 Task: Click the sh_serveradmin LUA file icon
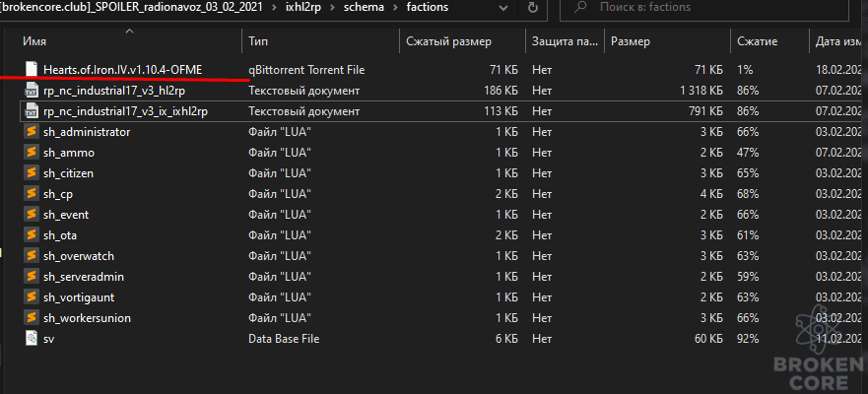coord(32,276)
